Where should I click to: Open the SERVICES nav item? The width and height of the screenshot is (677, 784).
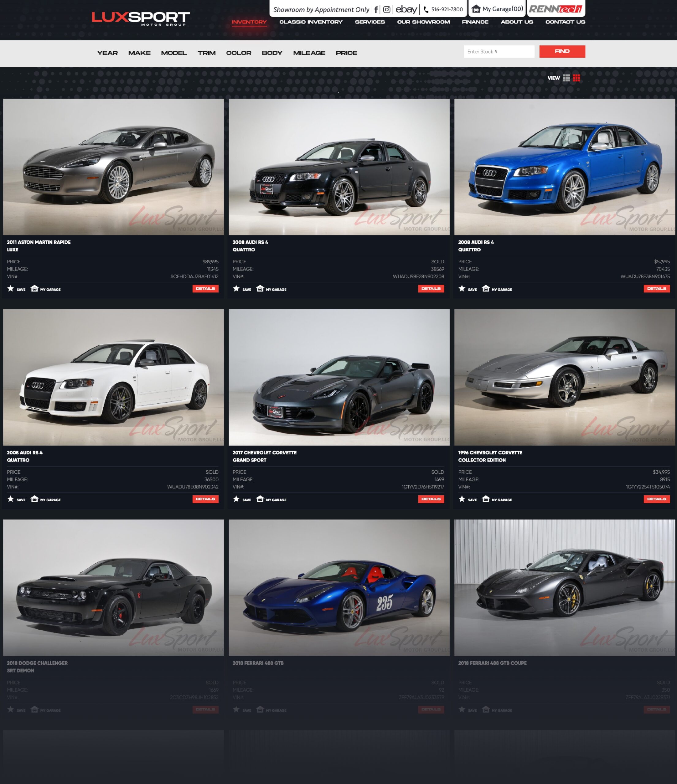tap(370, 22)
